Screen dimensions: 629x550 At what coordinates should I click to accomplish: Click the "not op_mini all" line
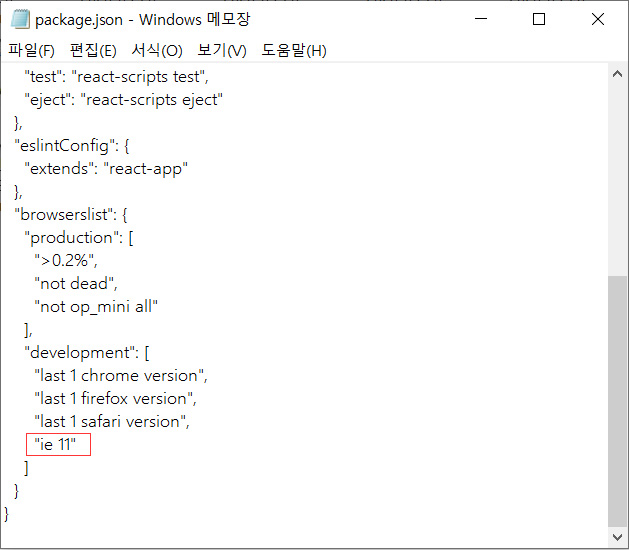coord(96,307)
